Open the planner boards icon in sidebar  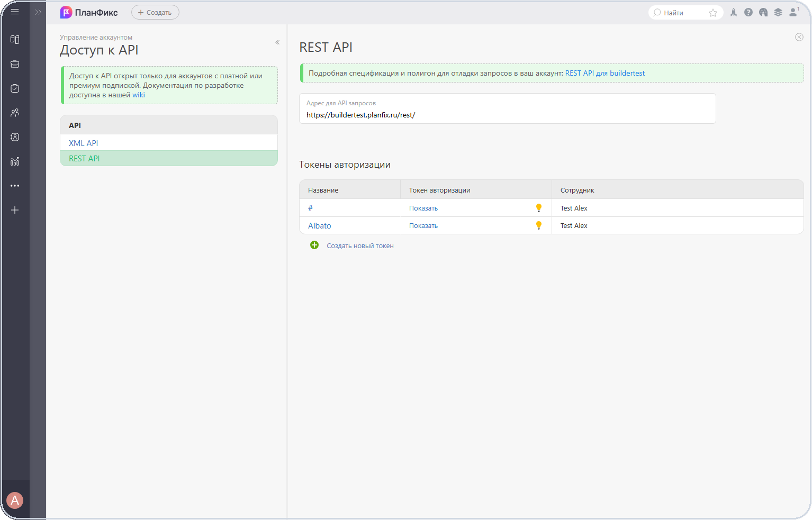coord(15,40)
